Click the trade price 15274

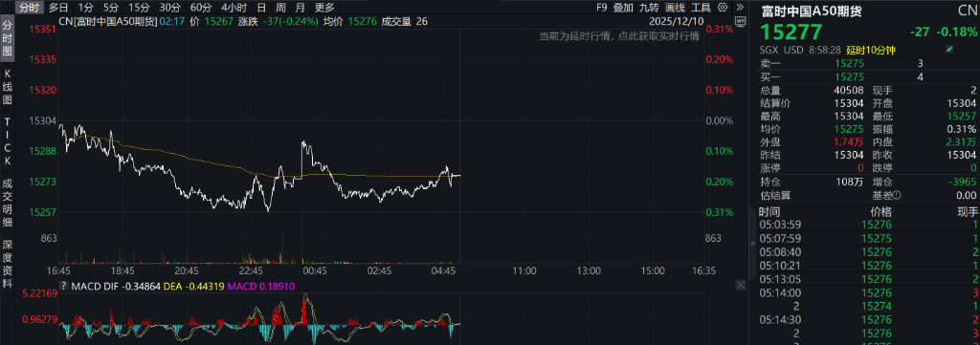[877, 306]
